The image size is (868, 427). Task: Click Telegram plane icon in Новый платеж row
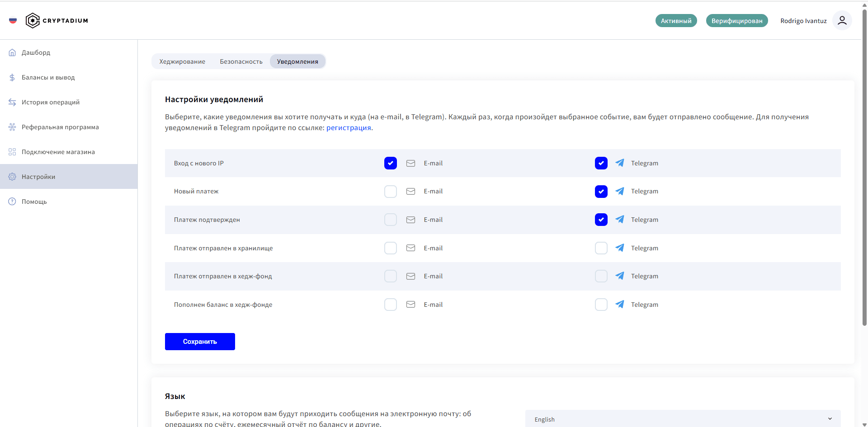[x=620, y=191]
